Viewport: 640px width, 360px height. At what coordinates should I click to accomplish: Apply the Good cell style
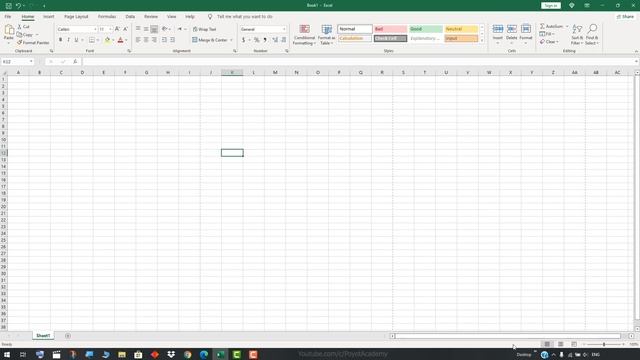pos(426,29)
